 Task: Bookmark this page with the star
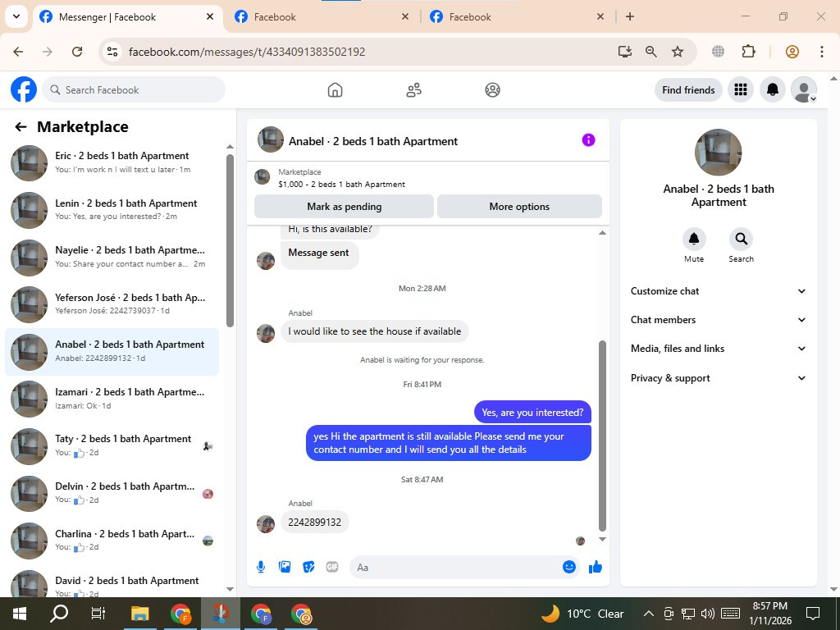678,52
